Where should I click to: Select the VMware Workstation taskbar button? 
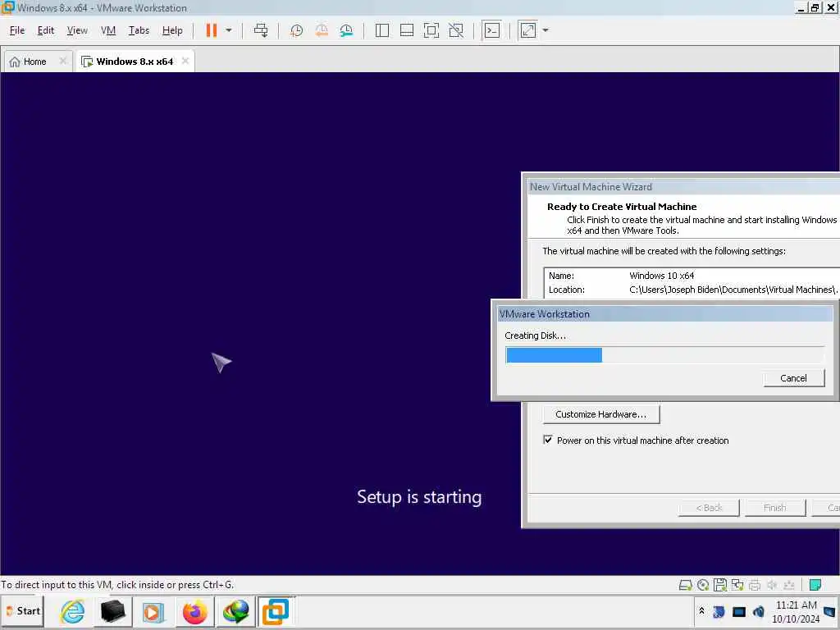click(276, 611)
